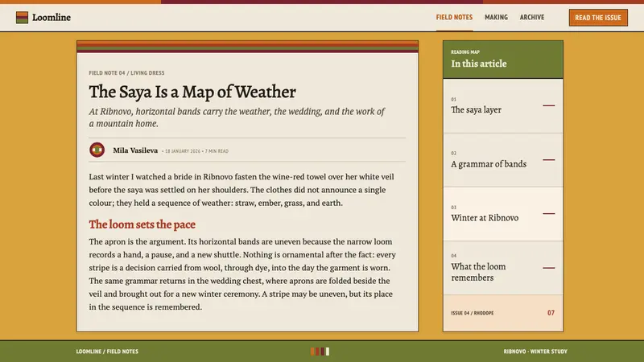This screenshot has height=362, width=644.
Task: Click the Read the Issue button
Action: pos(598,18)
